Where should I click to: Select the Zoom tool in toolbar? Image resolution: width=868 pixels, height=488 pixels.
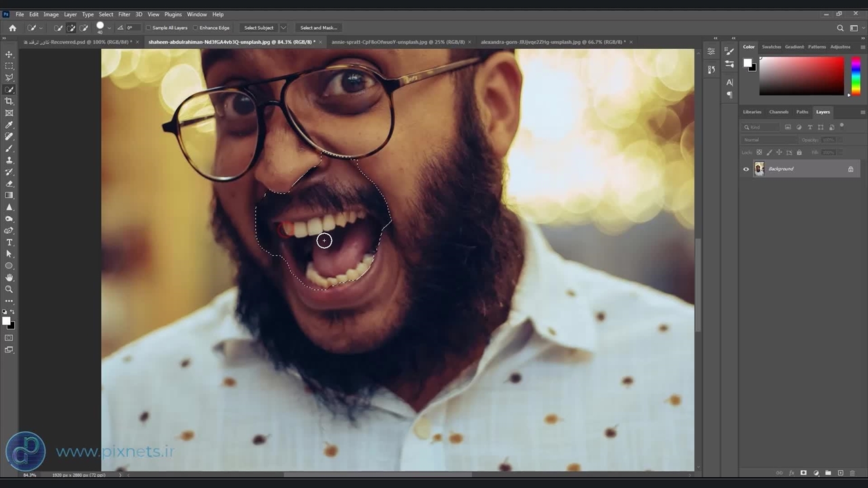point(9,289)
